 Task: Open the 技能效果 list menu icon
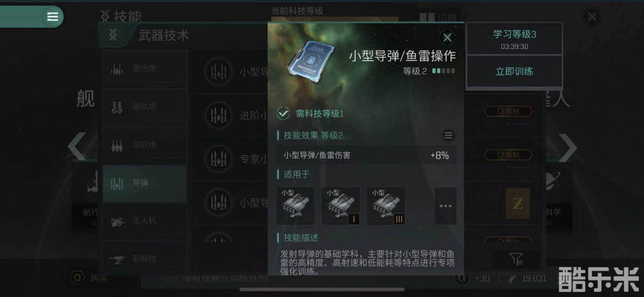point(448,135)
